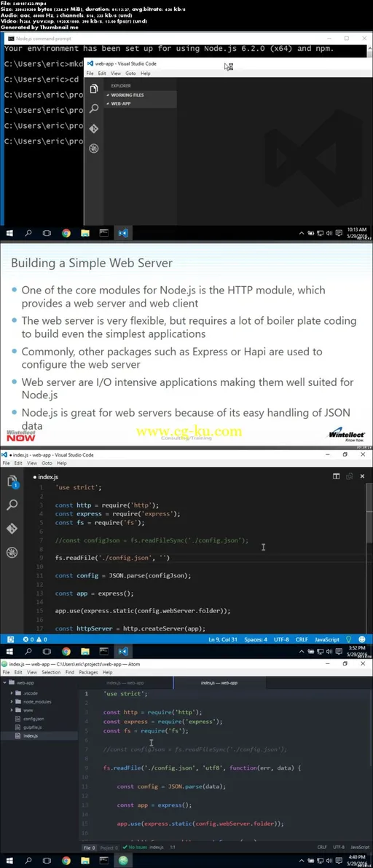
Task: Click Project 0 in Atom status bar
Action: pyautogui.click(x=109, y=848)
